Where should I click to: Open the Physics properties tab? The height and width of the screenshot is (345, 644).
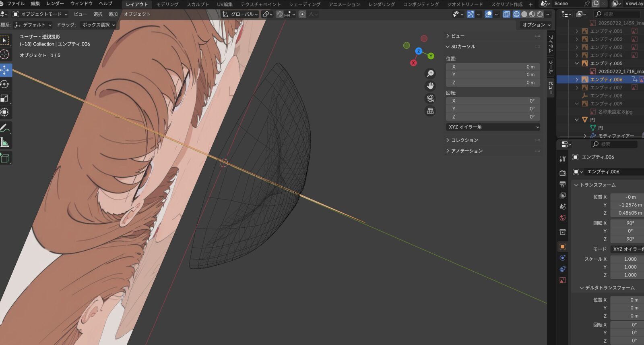563,258
